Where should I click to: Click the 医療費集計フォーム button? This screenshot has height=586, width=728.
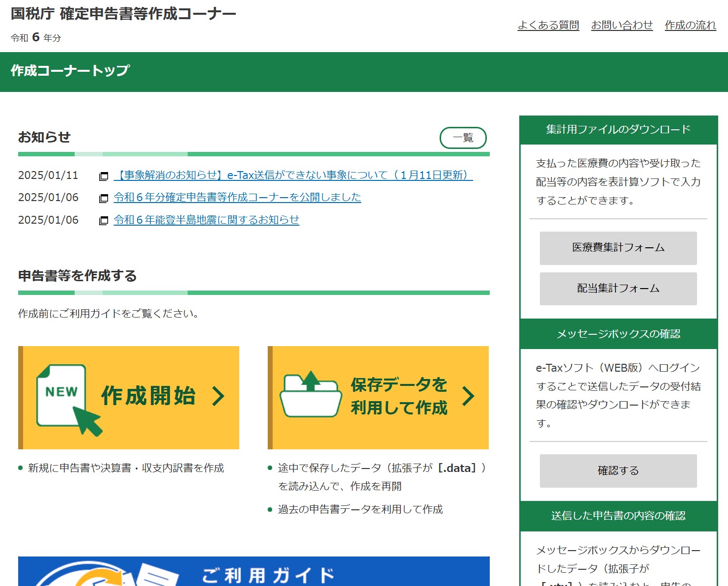click(x=618, y=248)
